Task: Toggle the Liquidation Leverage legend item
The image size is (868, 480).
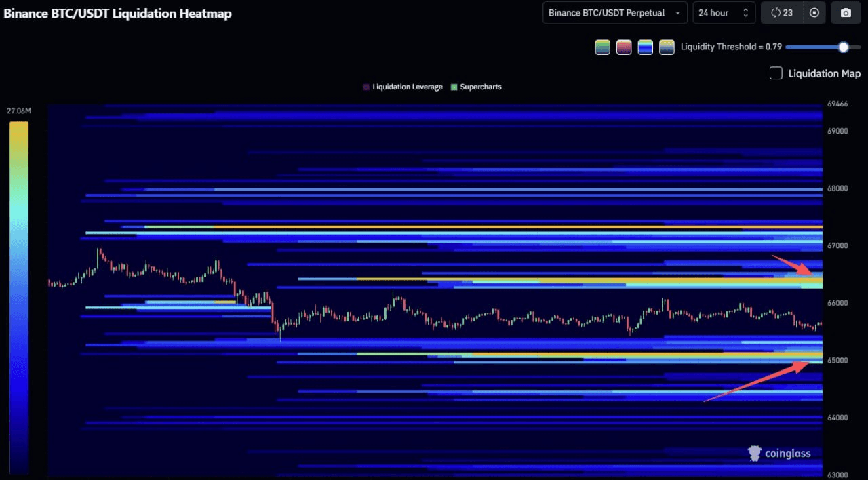Action: click(403, 87)
